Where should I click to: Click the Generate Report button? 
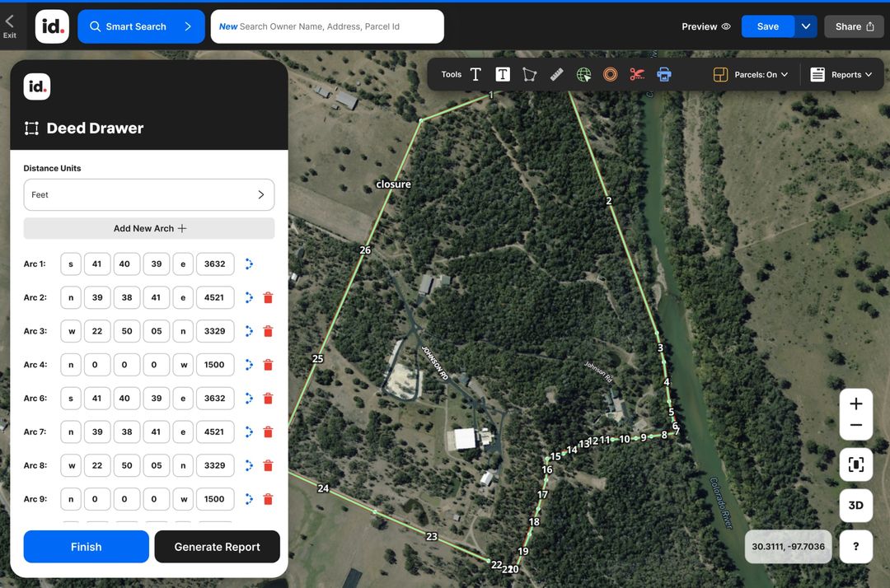click(x=217, y=546)
